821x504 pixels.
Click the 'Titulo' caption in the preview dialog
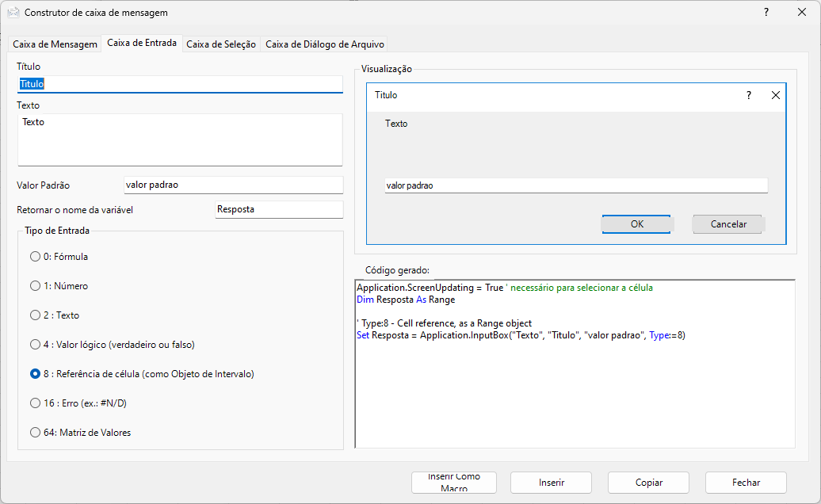[386, 95]
